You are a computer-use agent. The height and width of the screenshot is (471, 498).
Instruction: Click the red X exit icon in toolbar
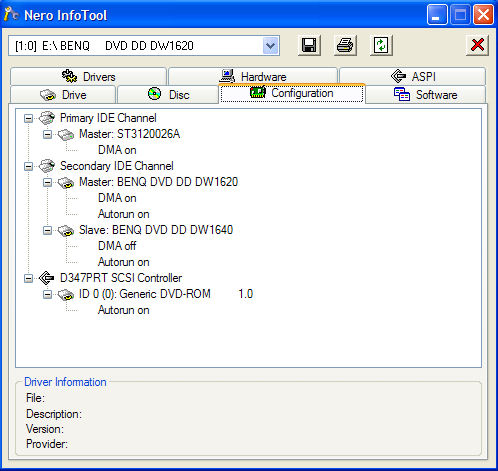(477, 45)
